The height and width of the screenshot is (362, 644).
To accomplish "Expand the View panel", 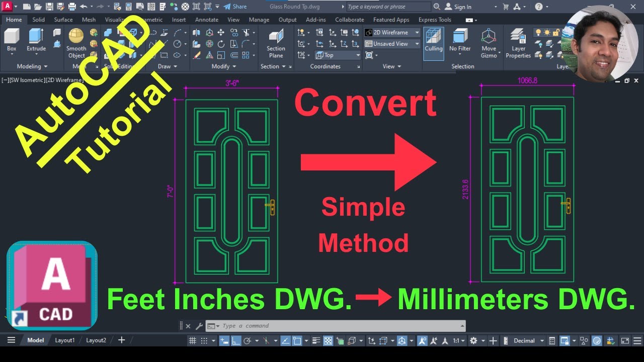I will click(391, 66).
